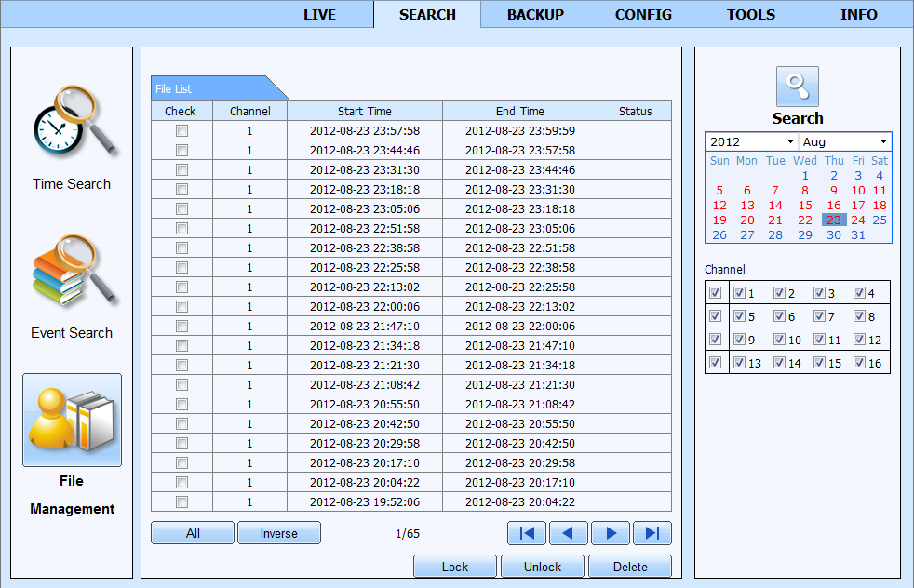
Task: Click the Inverse button
Action: pos(279,533)
